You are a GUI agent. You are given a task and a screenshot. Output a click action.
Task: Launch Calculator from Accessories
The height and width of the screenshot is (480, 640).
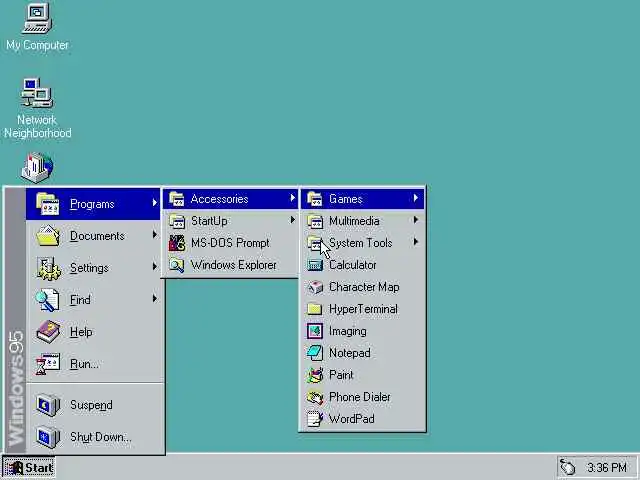[x=363, y=265]
